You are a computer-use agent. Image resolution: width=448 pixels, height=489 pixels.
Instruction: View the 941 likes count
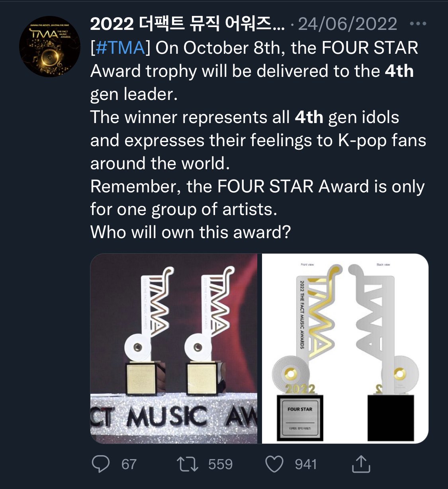point(306,464)
